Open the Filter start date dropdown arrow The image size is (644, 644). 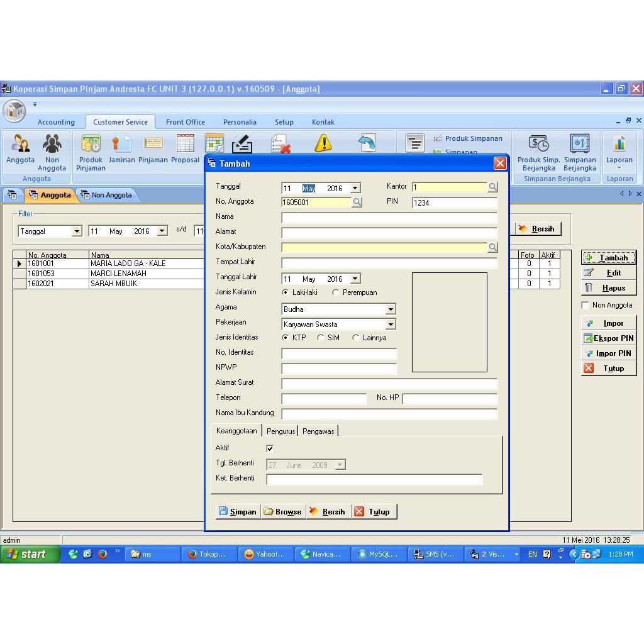162,231
